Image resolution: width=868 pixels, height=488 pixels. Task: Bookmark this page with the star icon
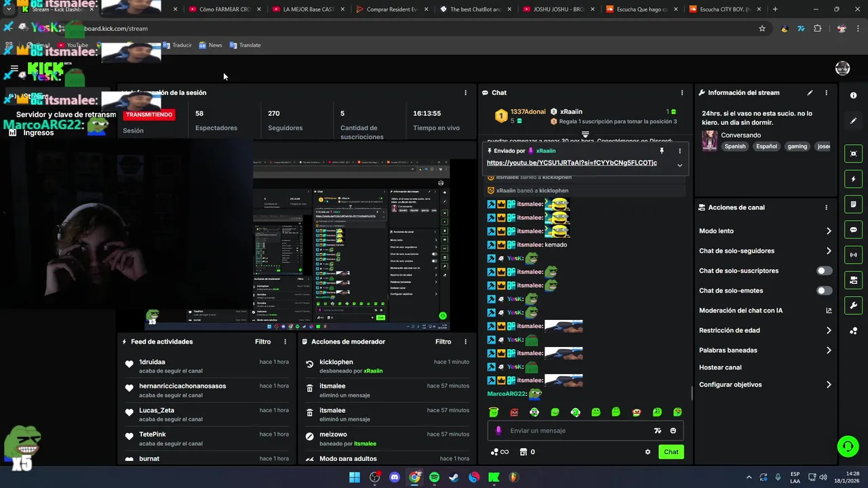pyautogui.click(x=762, y=28)
